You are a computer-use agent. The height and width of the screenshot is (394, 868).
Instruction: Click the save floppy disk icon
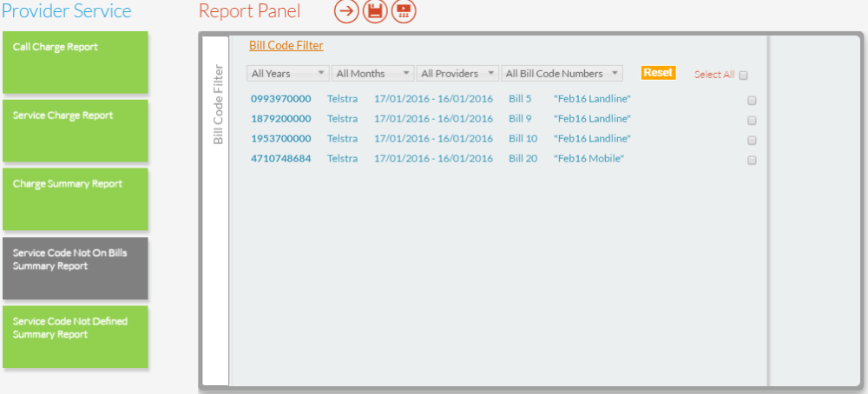point(375,11)
